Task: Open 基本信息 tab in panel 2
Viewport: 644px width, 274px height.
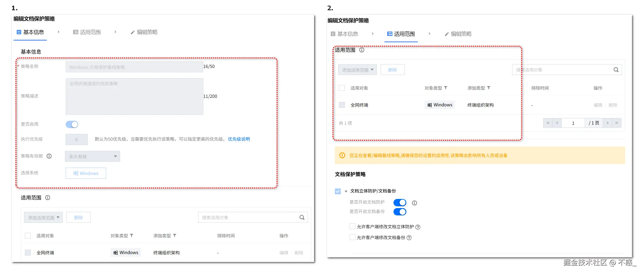Action: coord(345,34)
